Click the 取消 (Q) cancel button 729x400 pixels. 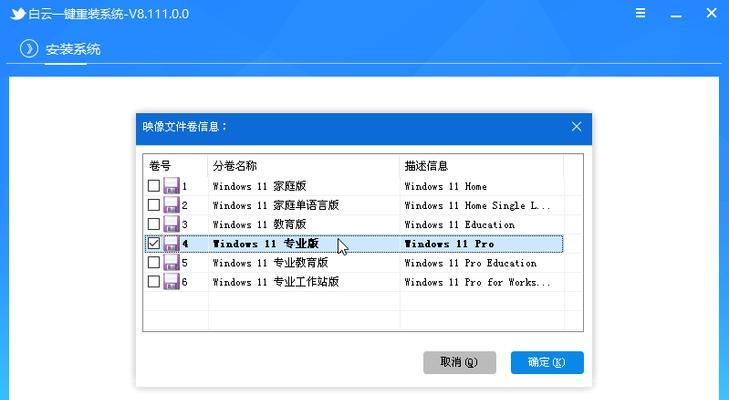point(459,362)
